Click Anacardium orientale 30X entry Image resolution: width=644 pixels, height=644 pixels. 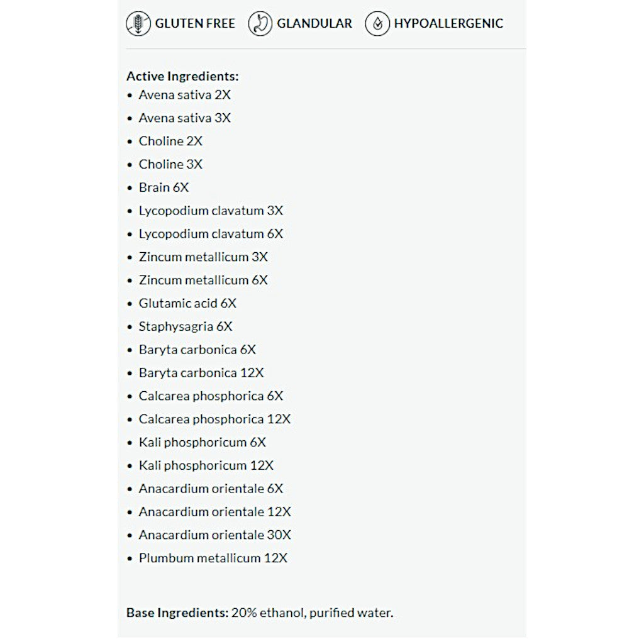[x=215, y=535]
